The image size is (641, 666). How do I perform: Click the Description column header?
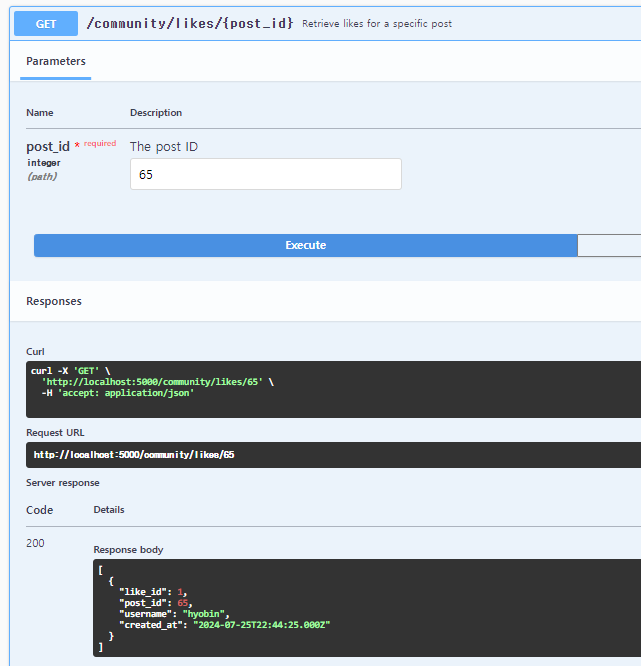pos(156,113)
